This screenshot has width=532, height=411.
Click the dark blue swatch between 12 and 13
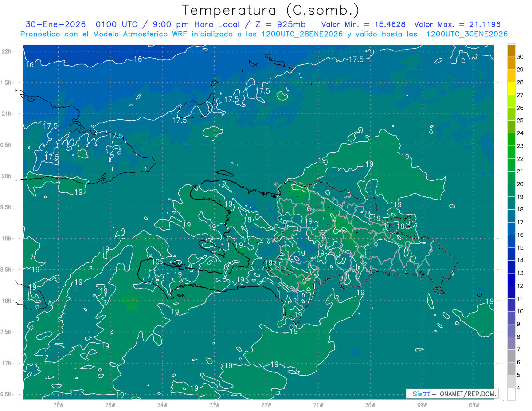click(x=511, y=280)
